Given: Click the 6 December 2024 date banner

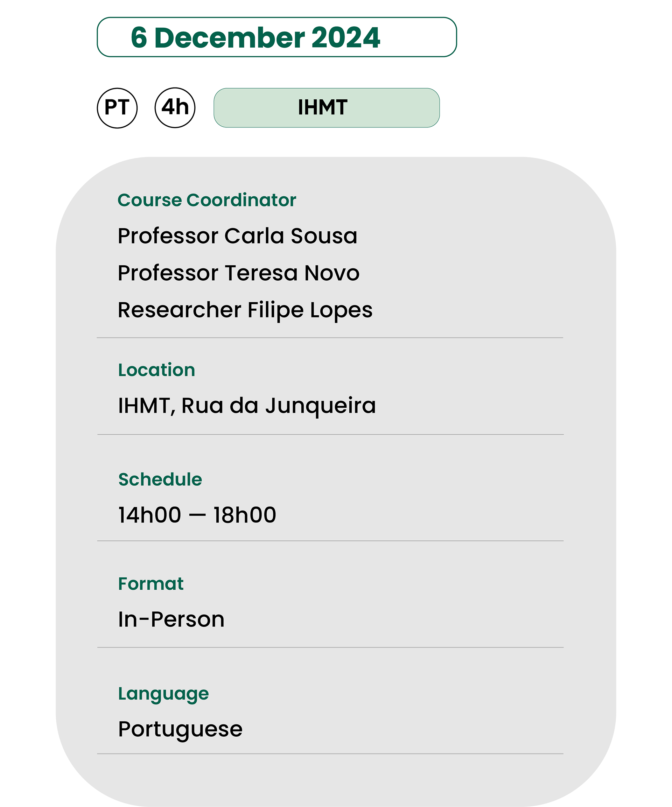Looking at the screenshot, I should pos(277,37).
